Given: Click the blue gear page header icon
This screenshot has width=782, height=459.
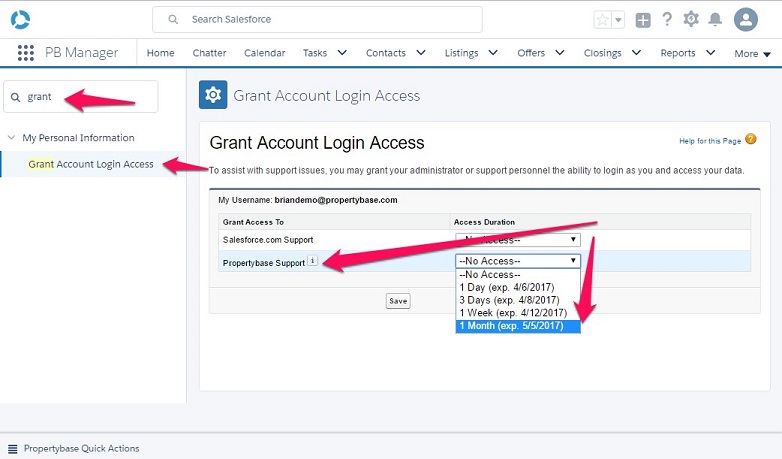Looking at the screenshot, I should click(x=213, y=94).
